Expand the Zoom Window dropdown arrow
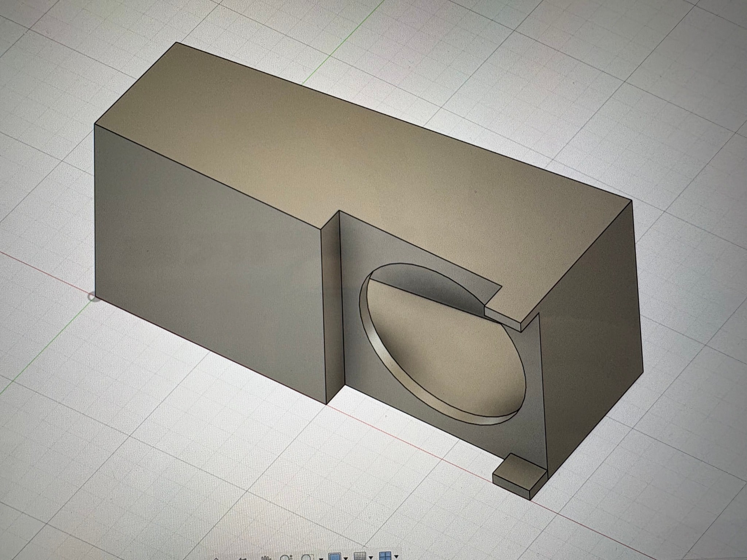This screenshot has width=747, height=560. click(321, 559)
